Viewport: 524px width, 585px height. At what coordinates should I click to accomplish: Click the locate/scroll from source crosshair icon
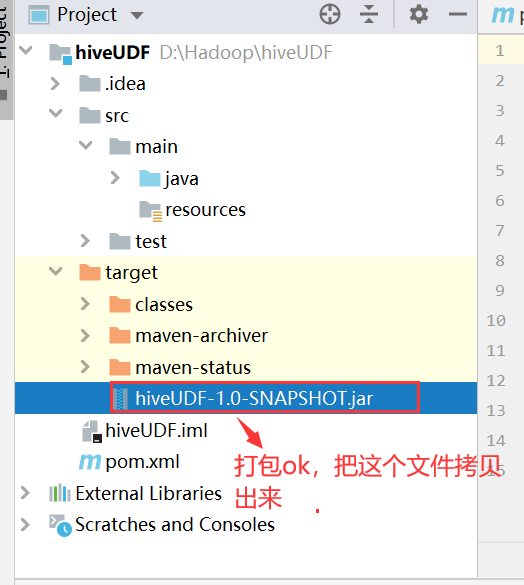(330, 15)
